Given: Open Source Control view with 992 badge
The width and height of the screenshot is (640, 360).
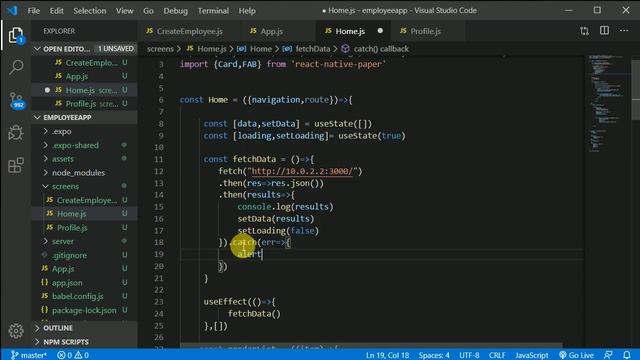Looking at the screenshot, I should 16,100.
